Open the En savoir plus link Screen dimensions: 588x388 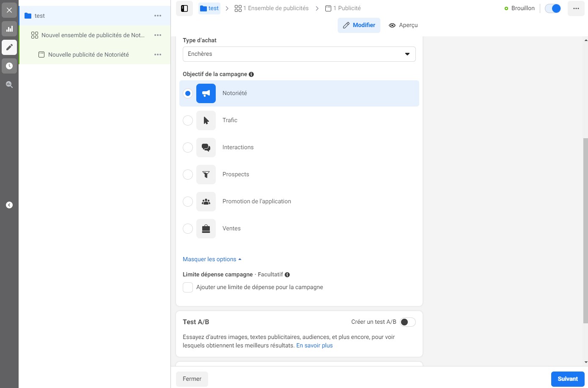coord(314,345)
